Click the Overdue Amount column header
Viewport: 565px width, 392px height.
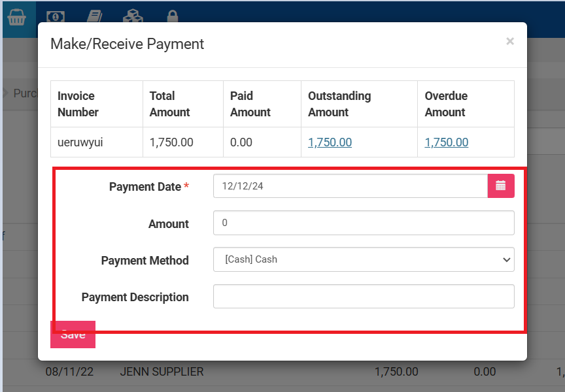466,104
